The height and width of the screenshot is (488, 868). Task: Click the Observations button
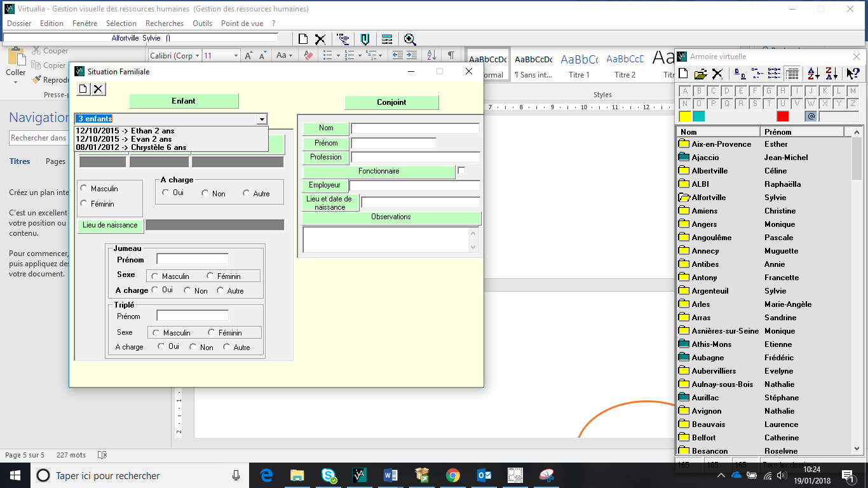391,217
